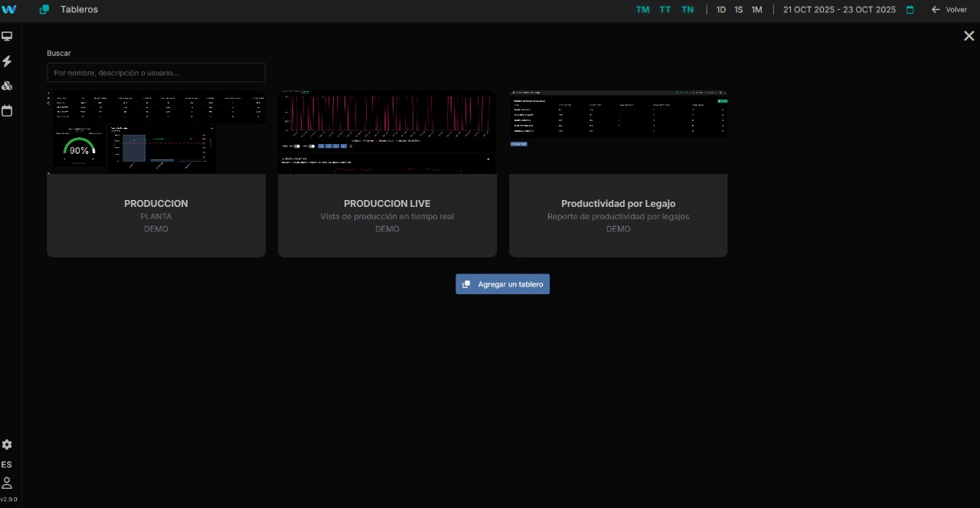Click the W logo in top-left corner
Viewport: 980px width, 508px height.
click(9, 10)
